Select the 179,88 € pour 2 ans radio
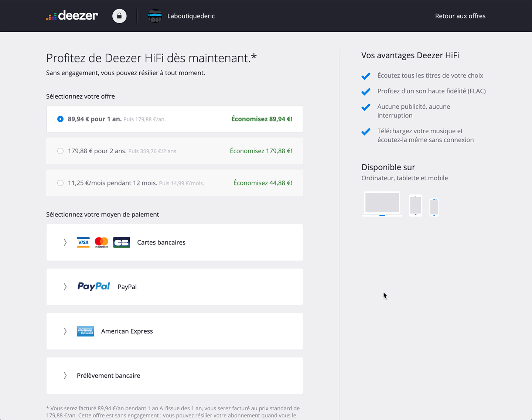 60,151
